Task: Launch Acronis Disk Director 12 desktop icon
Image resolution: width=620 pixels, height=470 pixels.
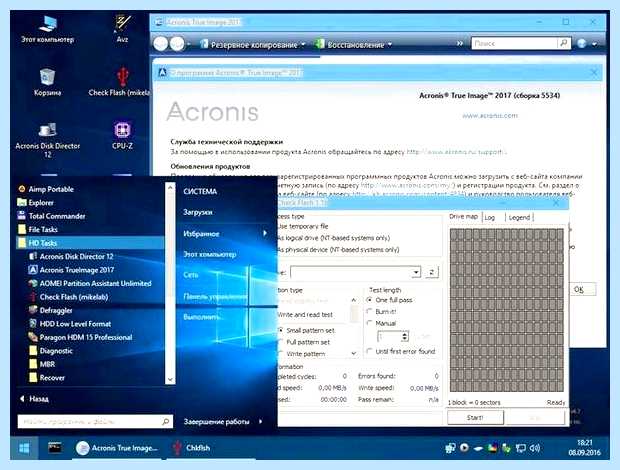Action: 47,140
